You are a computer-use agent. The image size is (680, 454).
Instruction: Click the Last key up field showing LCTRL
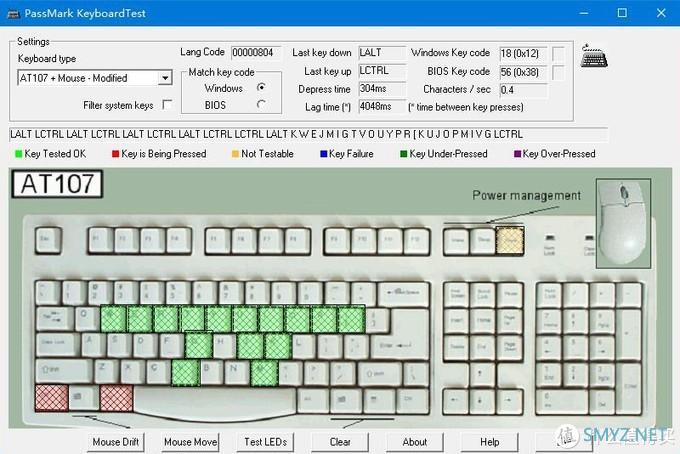pos(382,71)
